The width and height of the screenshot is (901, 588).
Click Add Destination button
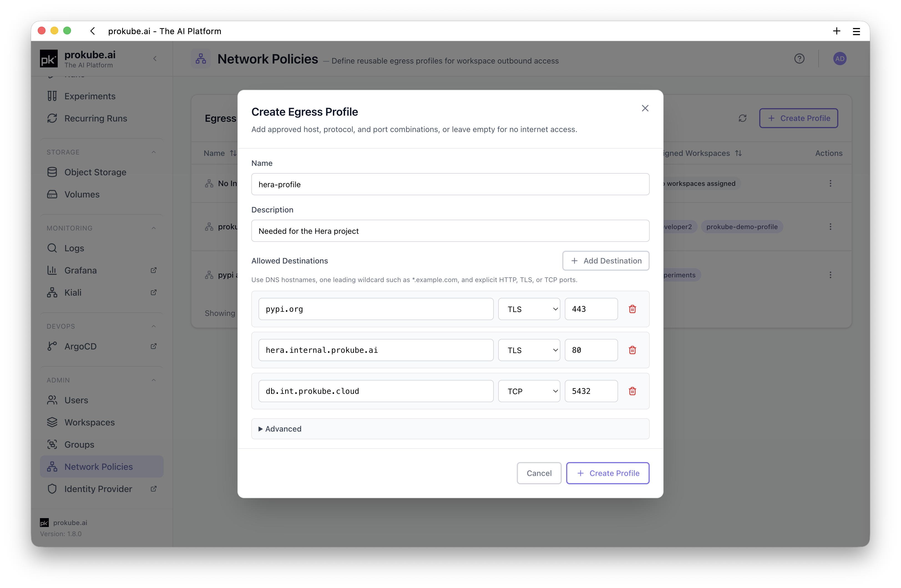606,260
